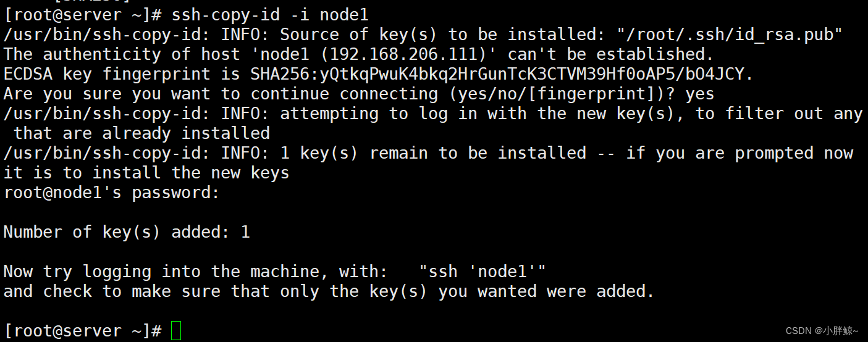868x342 pixels.
Task: Click the "ssh 'node1'" suggested command
Action: tap(482, 272)
